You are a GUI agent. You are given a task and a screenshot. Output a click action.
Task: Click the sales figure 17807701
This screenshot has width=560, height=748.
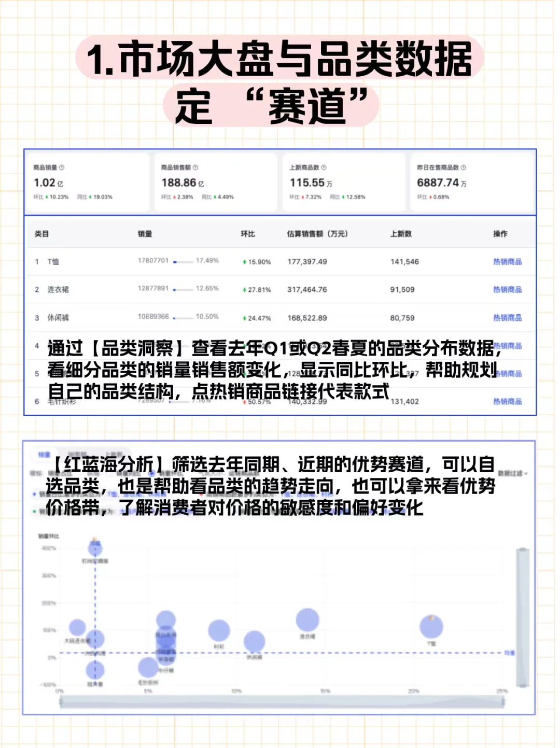[153, 260]
